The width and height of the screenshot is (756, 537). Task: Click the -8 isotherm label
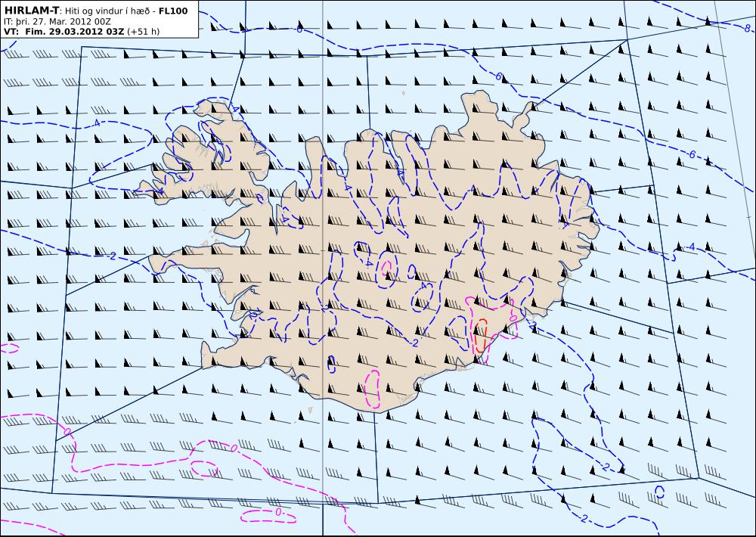748,28
